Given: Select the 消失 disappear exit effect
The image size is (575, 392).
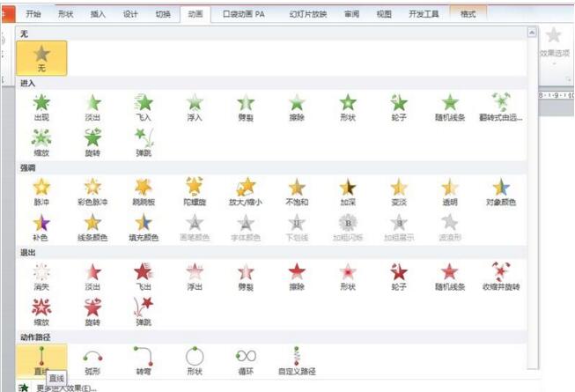Looking at the screenshot, I should (x=41, y=277).
